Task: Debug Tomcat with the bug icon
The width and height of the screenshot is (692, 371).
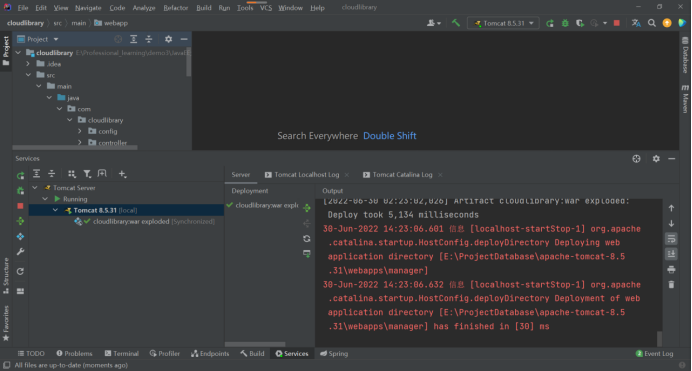Action: 565,23
